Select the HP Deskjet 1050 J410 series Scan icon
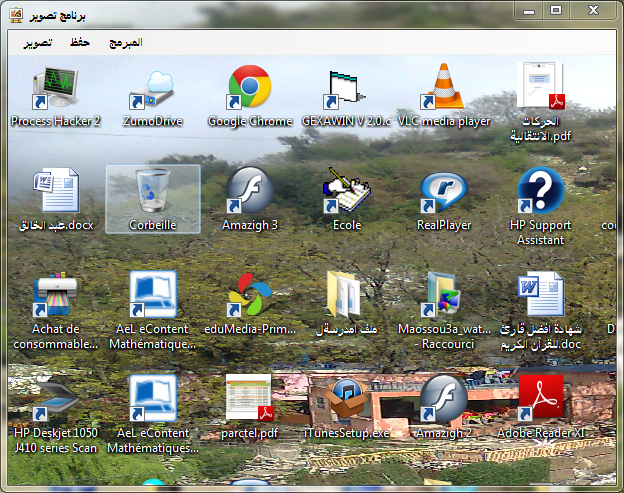 pos(55,401)
